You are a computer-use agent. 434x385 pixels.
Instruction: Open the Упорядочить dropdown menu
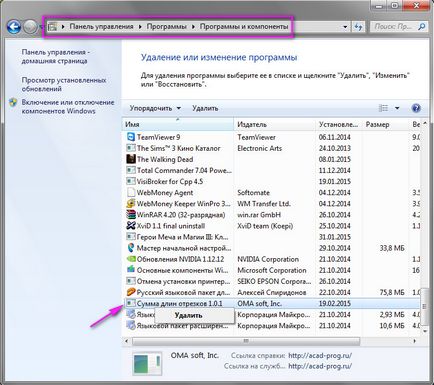coord(155,108)
